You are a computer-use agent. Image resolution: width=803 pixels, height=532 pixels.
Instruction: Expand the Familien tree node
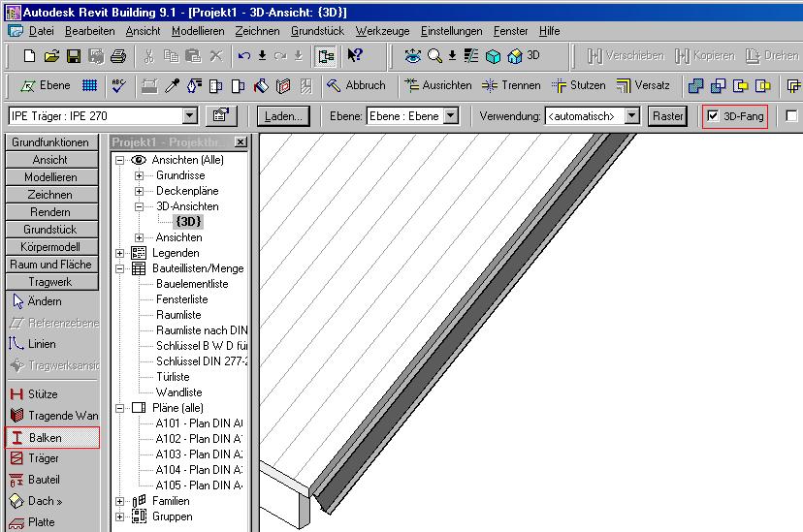point(120,501)
